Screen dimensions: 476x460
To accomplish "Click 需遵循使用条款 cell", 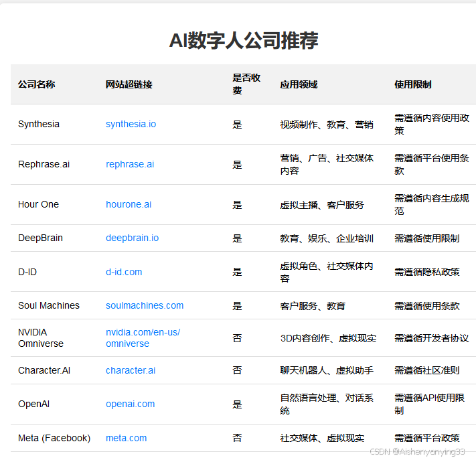I will pos(427,306).
